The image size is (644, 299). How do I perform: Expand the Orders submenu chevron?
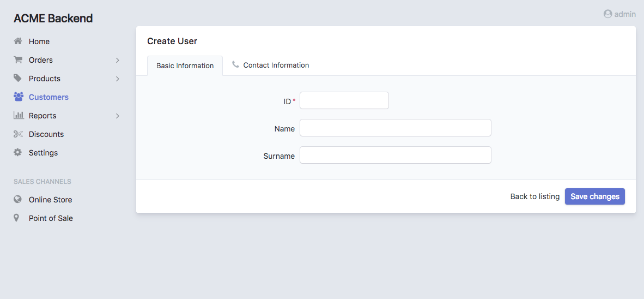tap(117, 60)
